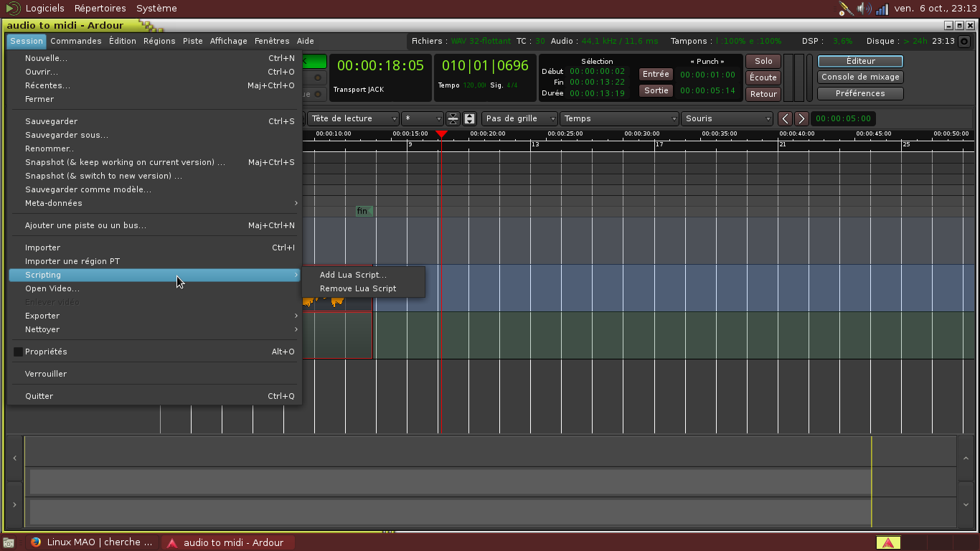
Task: Click the next nudge arrow button
Action: (x=802, y=118)
